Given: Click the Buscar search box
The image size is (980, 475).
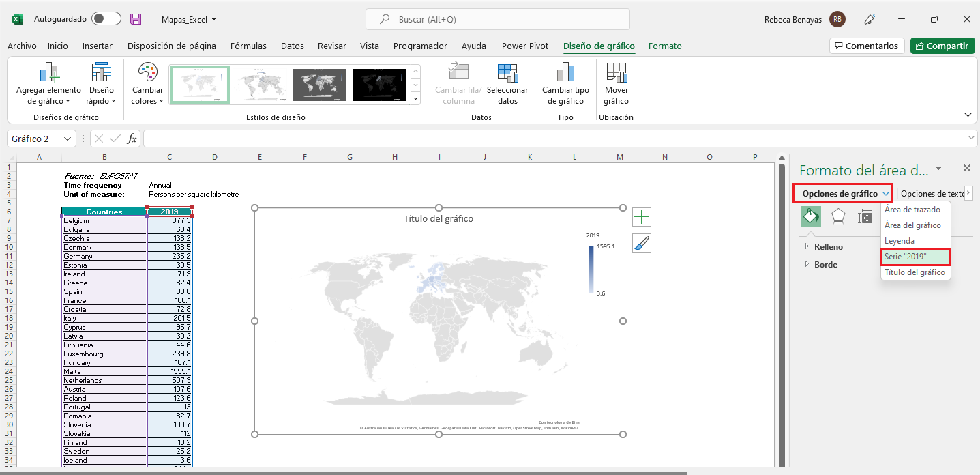Looking at the screenshot, I should tap(497, 19).
